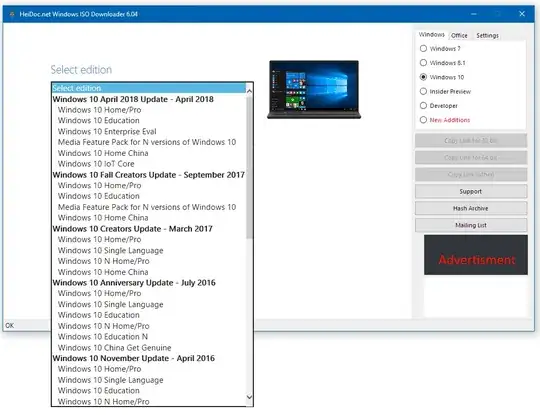Click the Mailing List button
540x415 pixels.
pos(471,225)
